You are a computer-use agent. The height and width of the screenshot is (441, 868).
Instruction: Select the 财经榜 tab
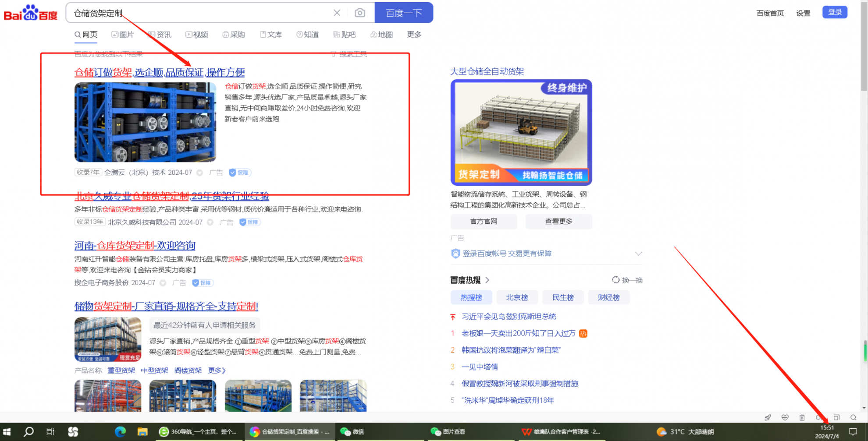tap(609, 297)
